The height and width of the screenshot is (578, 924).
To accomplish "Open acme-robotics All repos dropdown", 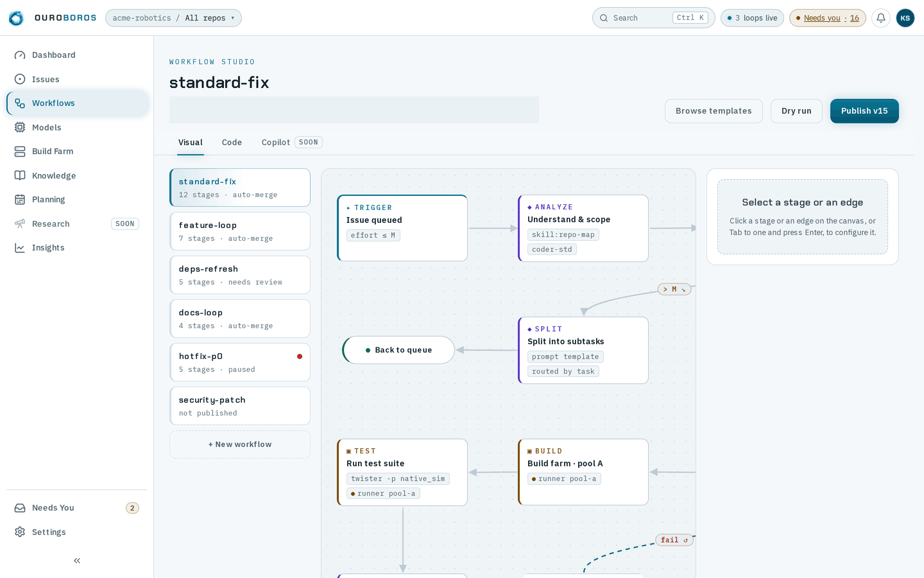I will click(x=173, y=18).
